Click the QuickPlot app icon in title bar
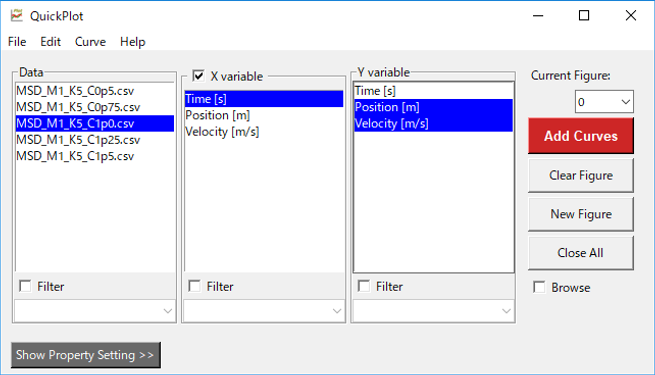The width and height of the screenshot is (655, 375). pos(17,15)
